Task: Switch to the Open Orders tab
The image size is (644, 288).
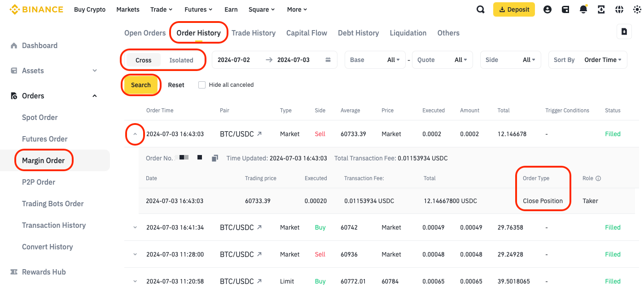Action: point(145,33)
